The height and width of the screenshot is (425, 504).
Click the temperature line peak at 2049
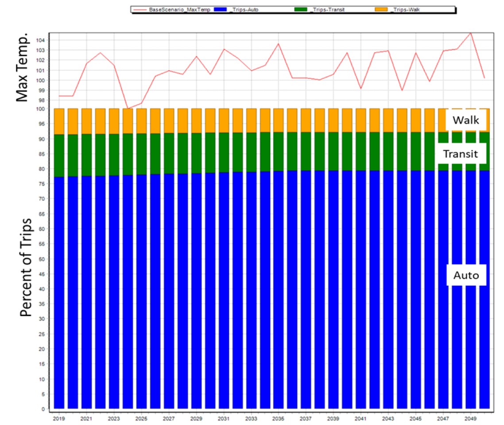(x=470, y=33)
